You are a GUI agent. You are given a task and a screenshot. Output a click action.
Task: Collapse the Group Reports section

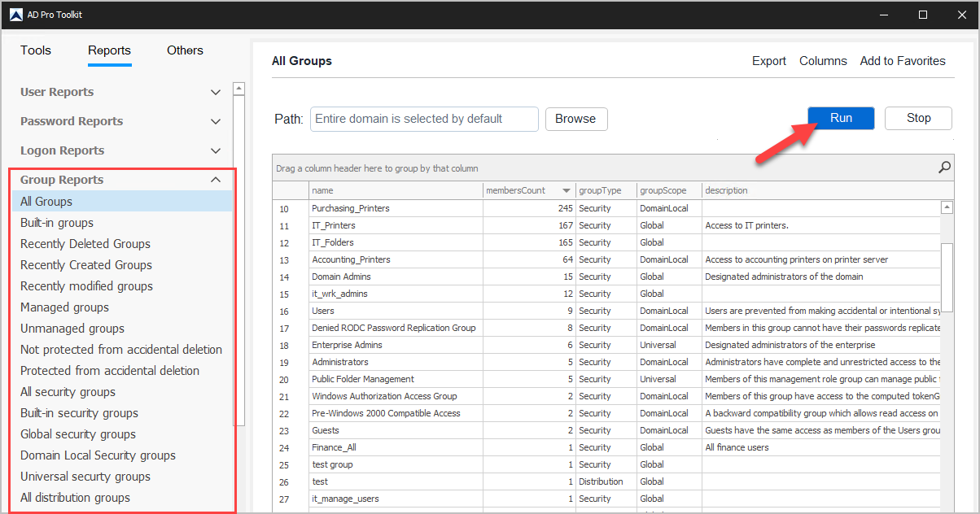pos(215,180)
